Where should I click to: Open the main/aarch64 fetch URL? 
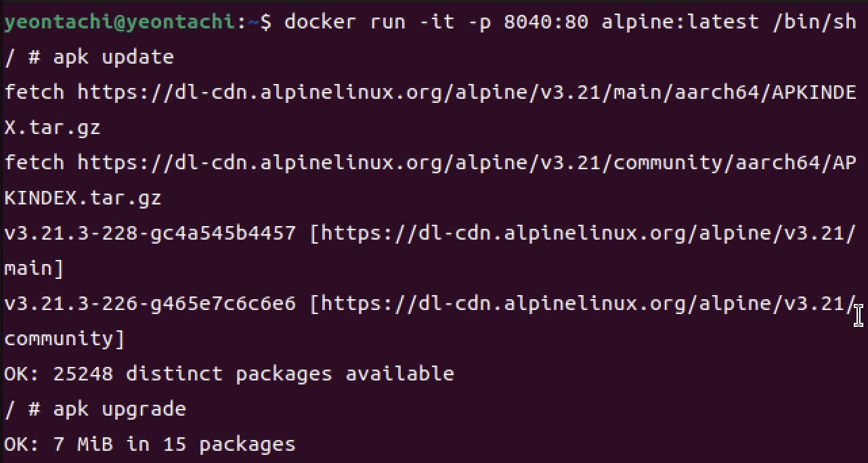pyautogui.click(x=466, y=92)
